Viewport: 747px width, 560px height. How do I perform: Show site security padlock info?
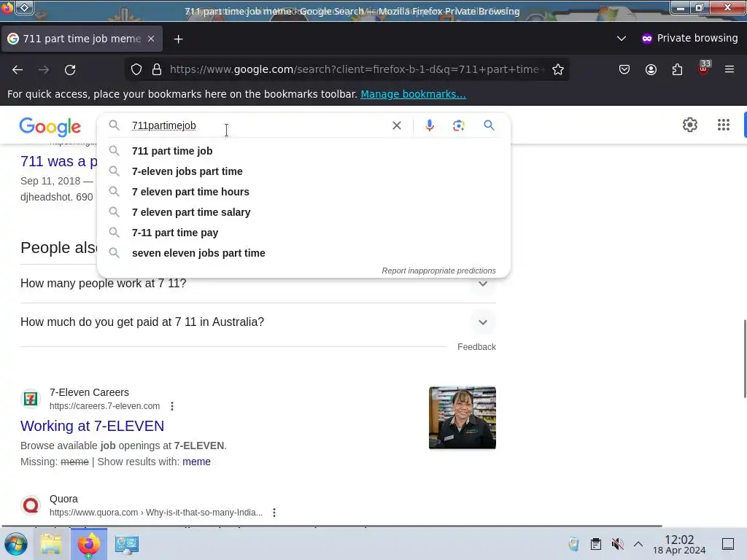157,69
